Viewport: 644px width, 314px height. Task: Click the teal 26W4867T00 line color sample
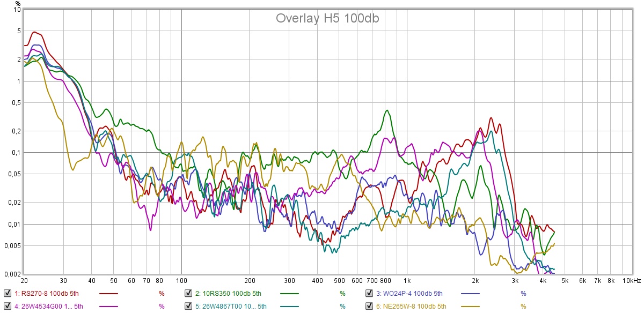click(290, 306)
